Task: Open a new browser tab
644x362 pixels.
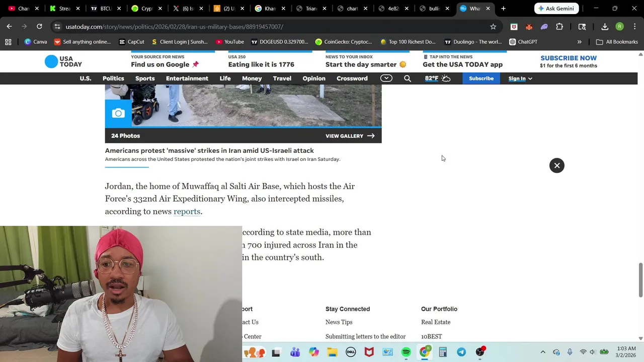Action: tap(503, 9)
